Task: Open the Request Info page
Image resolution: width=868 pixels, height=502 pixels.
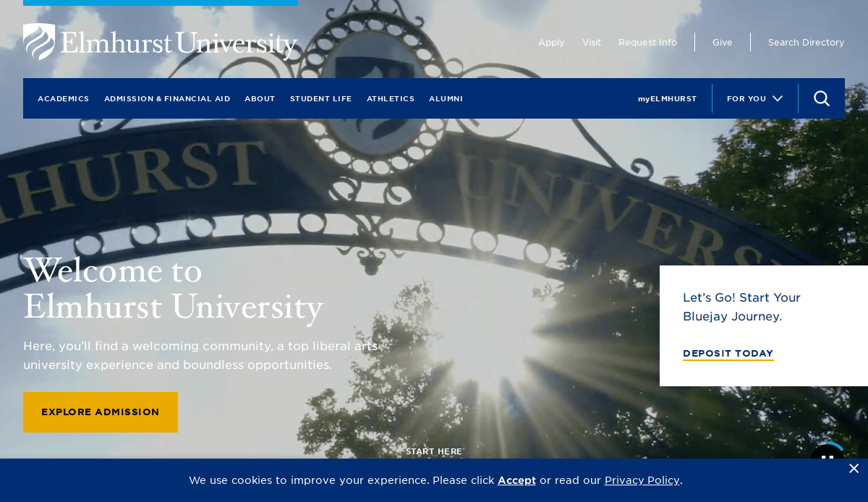Action: pyautogui.click(x=647, y=42)
